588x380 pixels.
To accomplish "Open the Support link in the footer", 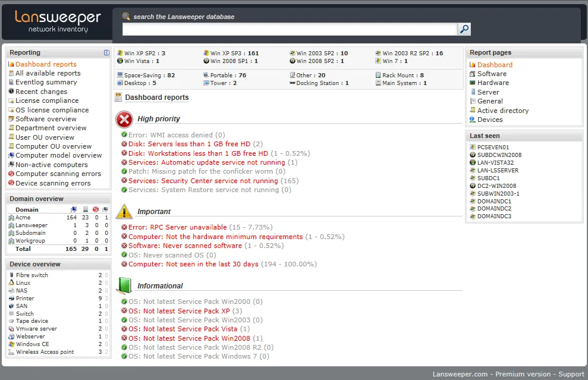I will [x=571, y=374].
